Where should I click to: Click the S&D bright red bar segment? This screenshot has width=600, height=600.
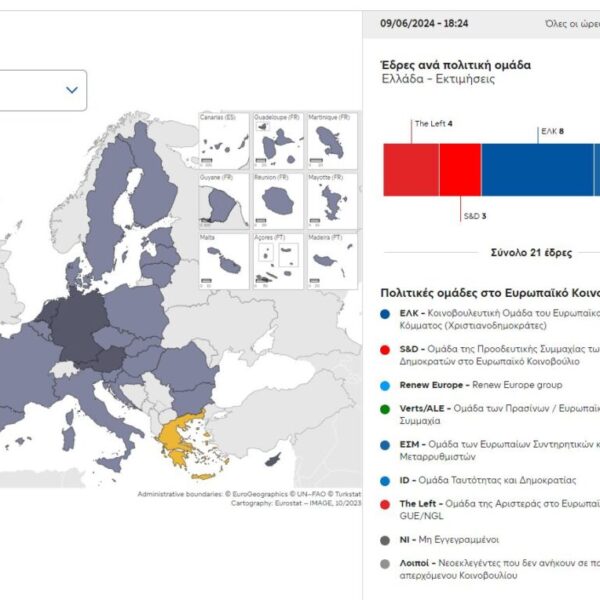coord(460,170)
